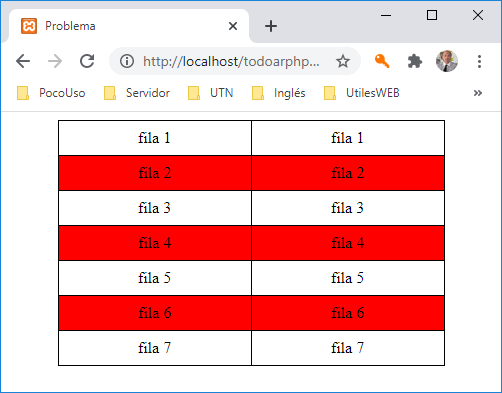Viewport: 502px width, 393px height.
Task: Open the Extensions puzzle piece menu
Action: (415, 61)
